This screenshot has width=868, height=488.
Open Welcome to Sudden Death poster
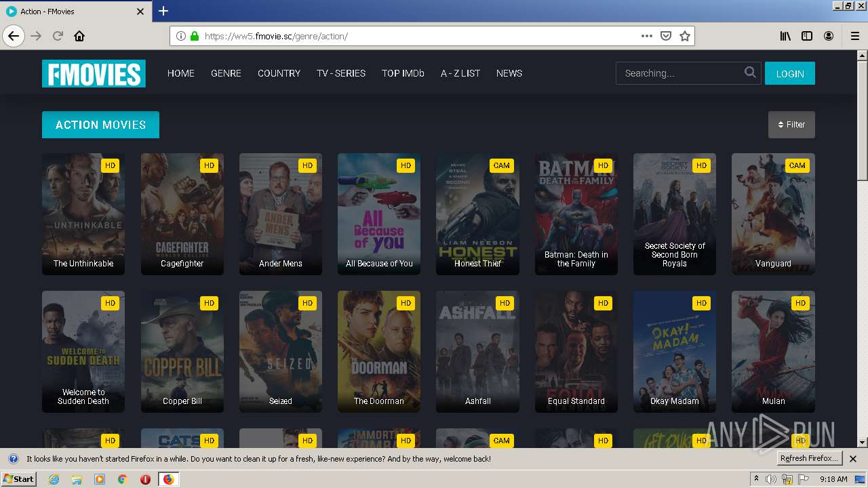[83, 352]
